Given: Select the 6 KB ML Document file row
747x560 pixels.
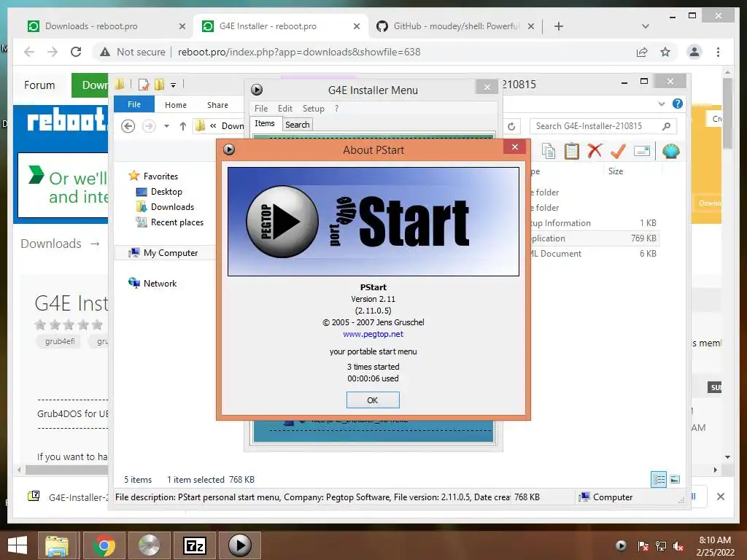Looking at the screenshot, I should tap(594, 254).
